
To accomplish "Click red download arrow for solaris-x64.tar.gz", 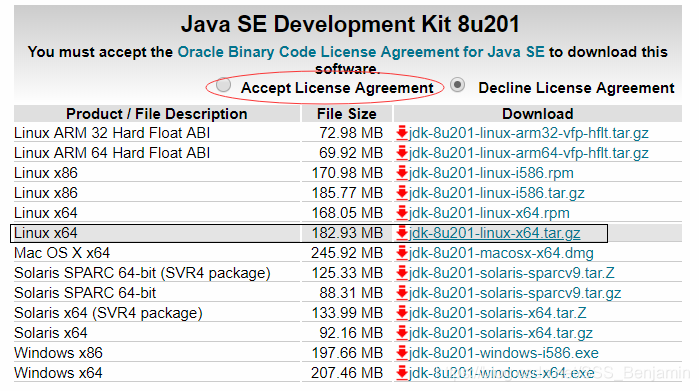I will (x=402, y=333).
